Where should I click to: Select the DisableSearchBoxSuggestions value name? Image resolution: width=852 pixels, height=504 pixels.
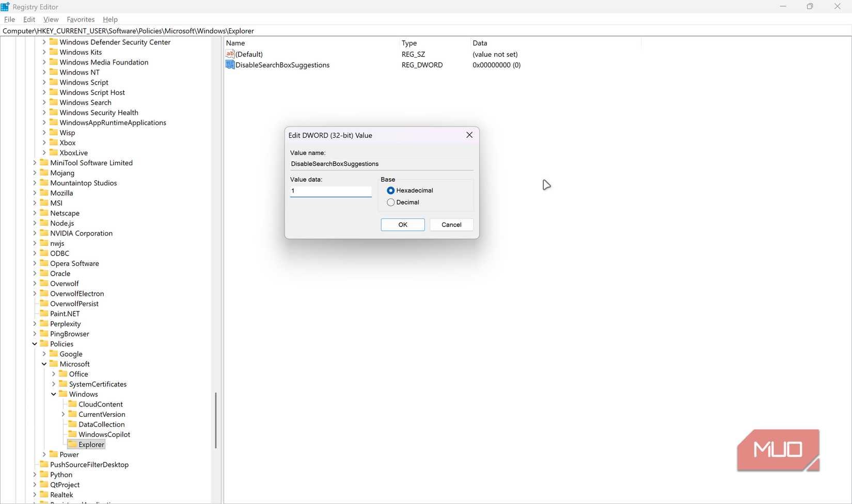coord(282,65)
